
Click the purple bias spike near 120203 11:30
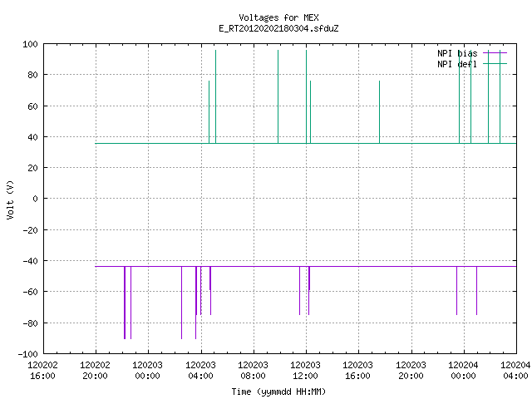point(300,290)
